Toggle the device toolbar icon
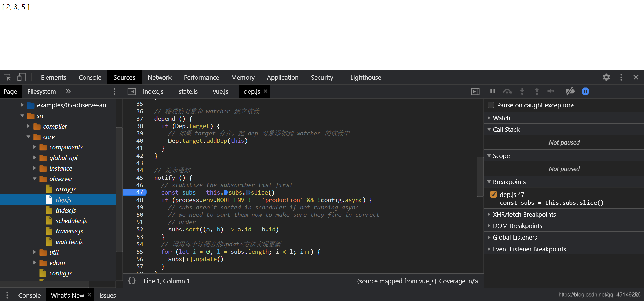 click(22, 77)
